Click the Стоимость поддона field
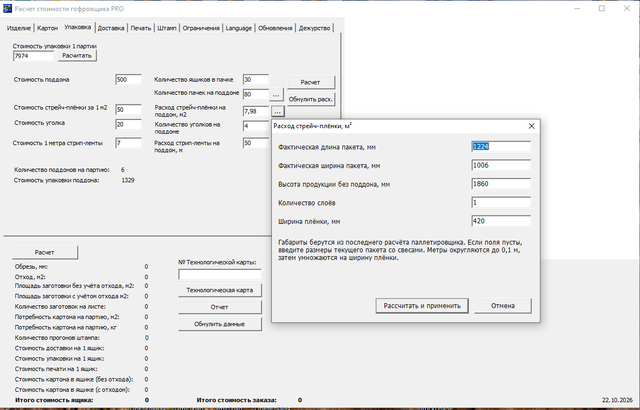Screen dimensions: 640x410 pyautogui.click(x=128, y=80)
